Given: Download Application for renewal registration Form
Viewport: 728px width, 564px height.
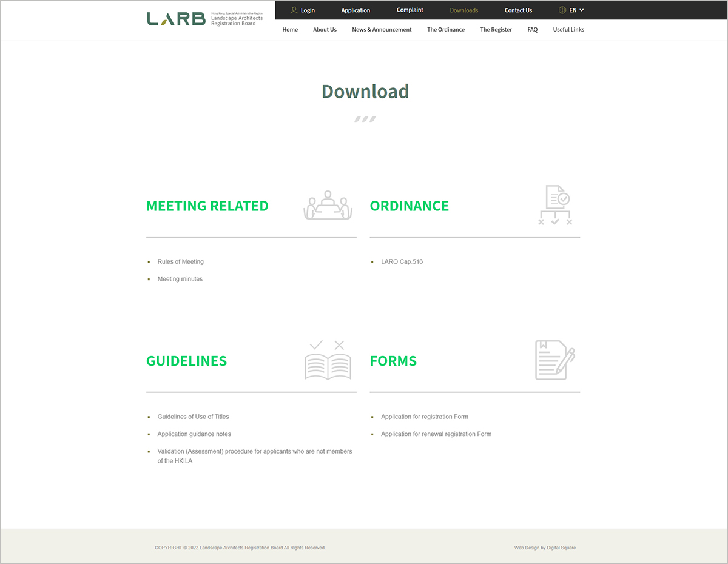Looking at the screenshot, I should click(436, 434).
